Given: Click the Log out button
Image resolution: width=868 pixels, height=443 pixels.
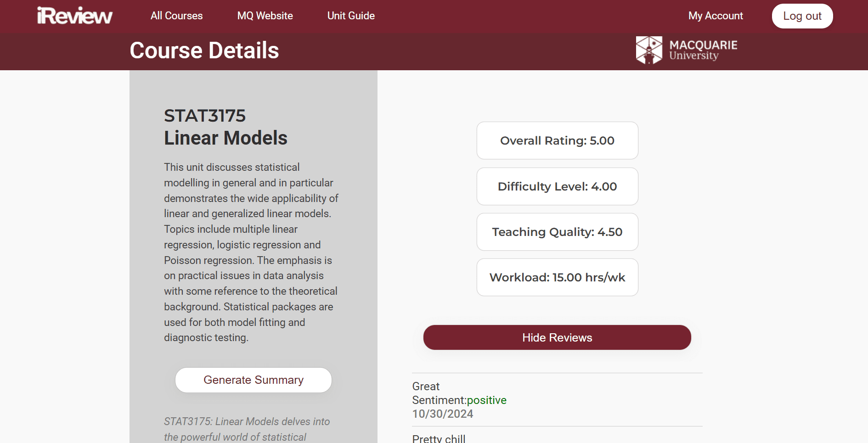Looking at the screenshot, I should click(802, 16).
